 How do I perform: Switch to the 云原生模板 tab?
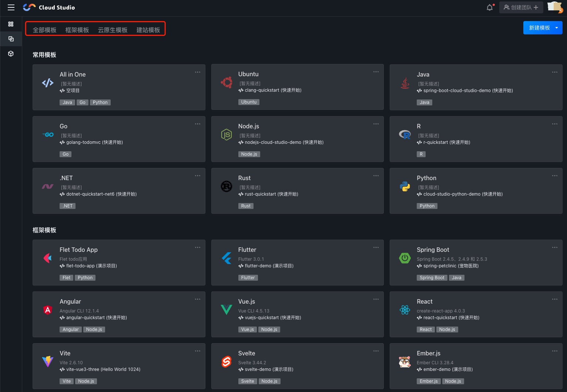click(113, 30)
